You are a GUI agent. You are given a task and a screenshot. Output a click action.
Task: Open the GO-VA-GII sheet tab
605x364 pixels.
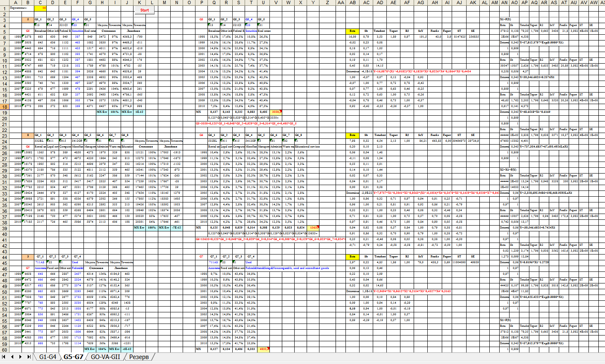point(105,357)
